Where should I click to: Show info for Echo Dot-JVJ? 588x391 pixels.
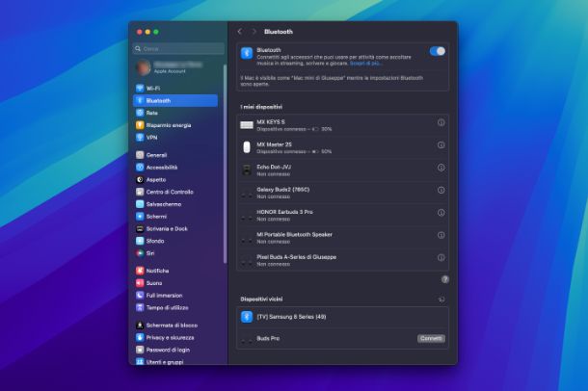click(x=441, y=168)
